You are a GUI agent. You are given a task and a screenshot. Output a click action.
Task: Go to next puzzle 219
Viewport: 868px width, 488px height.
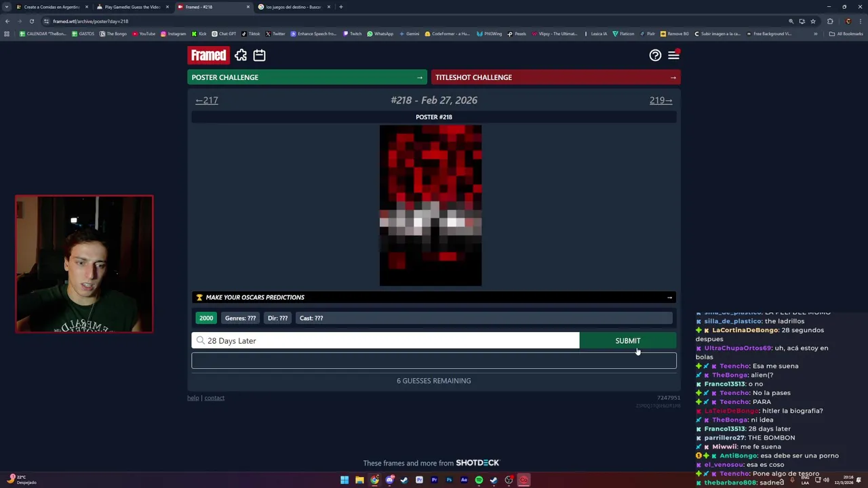click(x=660, y=100)
